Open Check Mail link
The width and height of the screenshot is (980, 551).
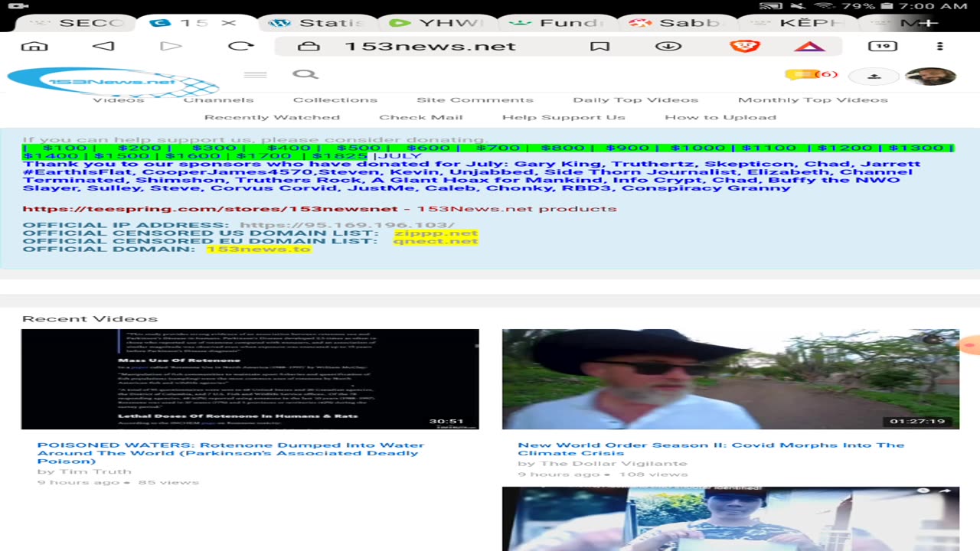421,117
